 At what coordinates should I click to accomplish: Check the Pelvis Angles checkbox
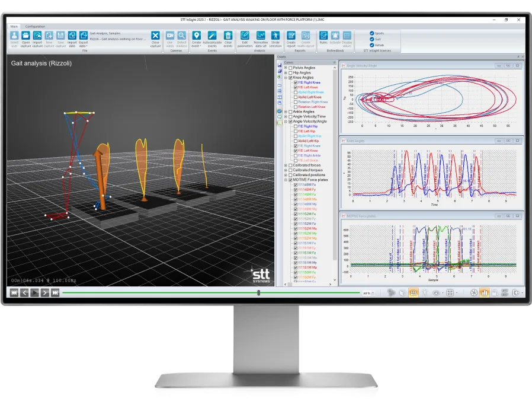tap(290, 68)
